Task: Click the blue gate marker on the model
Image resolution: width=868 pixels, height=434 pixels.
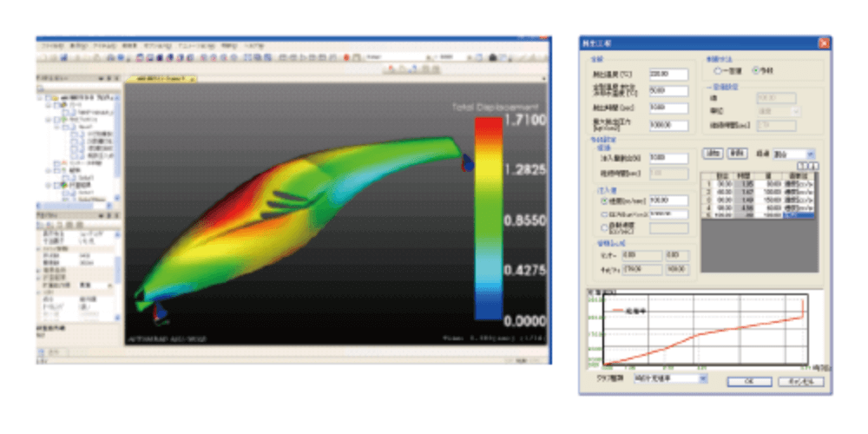Action: [468, 163]
